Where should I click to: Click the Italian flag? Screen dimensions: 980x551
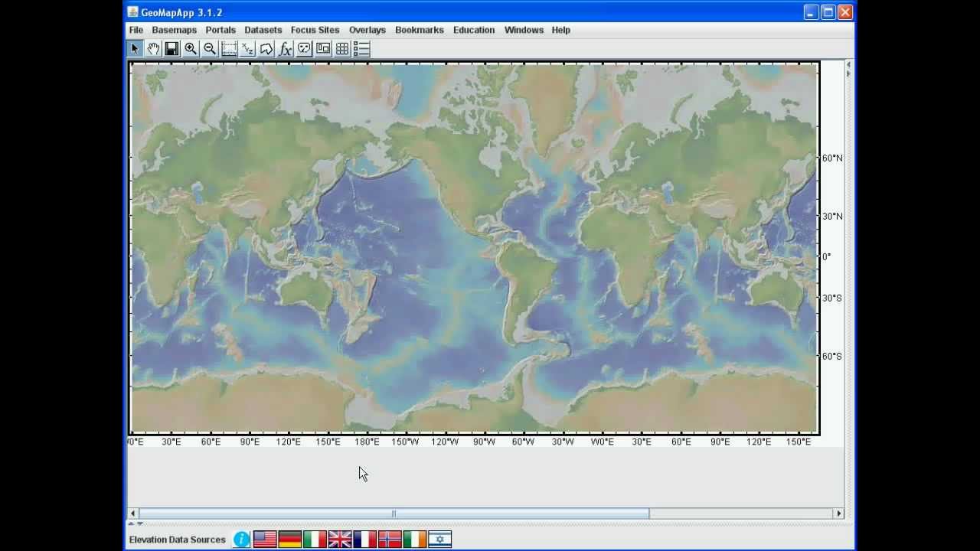click(x=315, y=540)
